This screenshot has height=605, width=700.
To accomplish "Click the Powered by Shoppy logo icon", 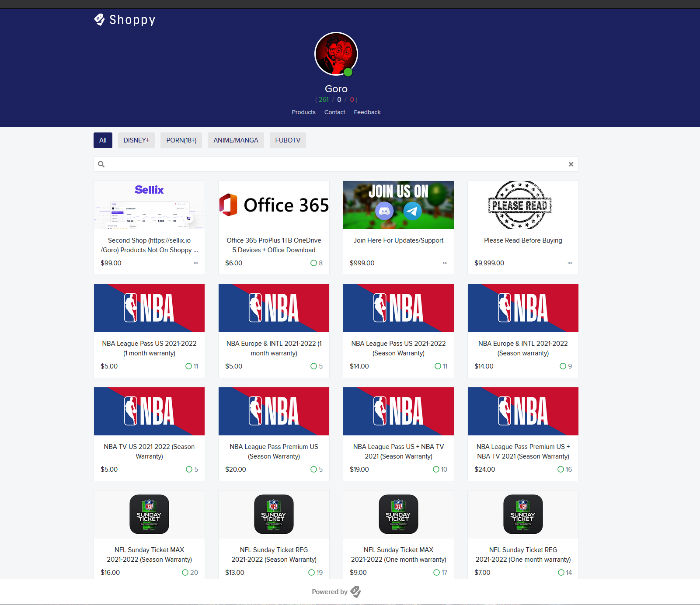I will click(x=355, y=592).
